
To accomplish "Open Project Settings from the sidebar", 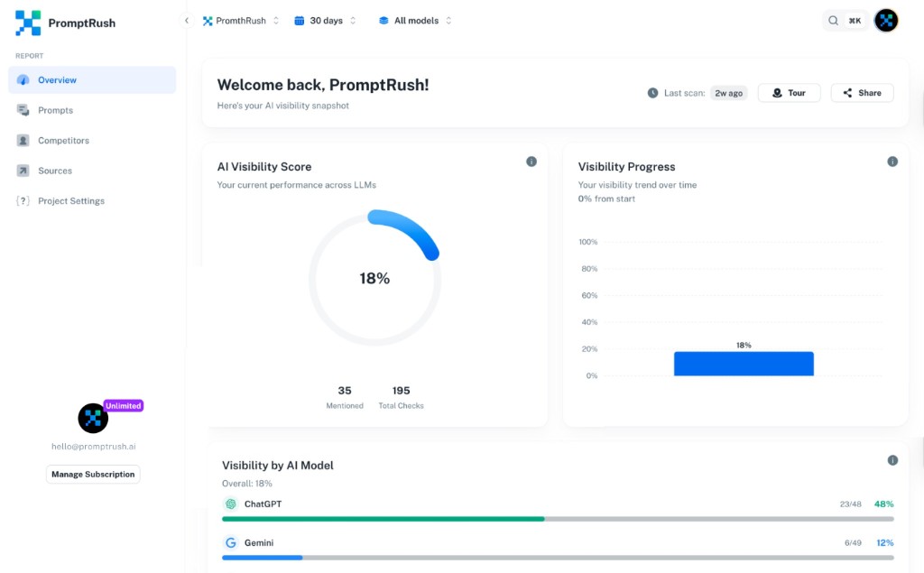I will pos(70,201).
